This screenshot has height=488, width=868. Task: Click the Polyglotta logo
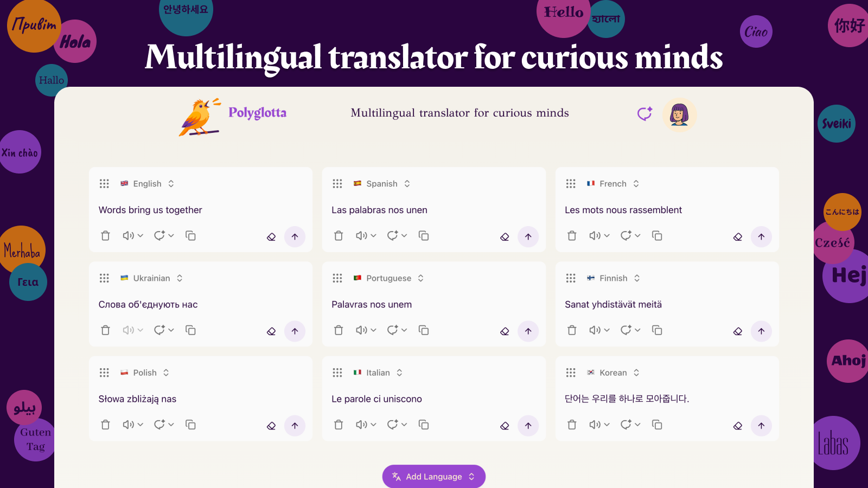tap(233, 114)
